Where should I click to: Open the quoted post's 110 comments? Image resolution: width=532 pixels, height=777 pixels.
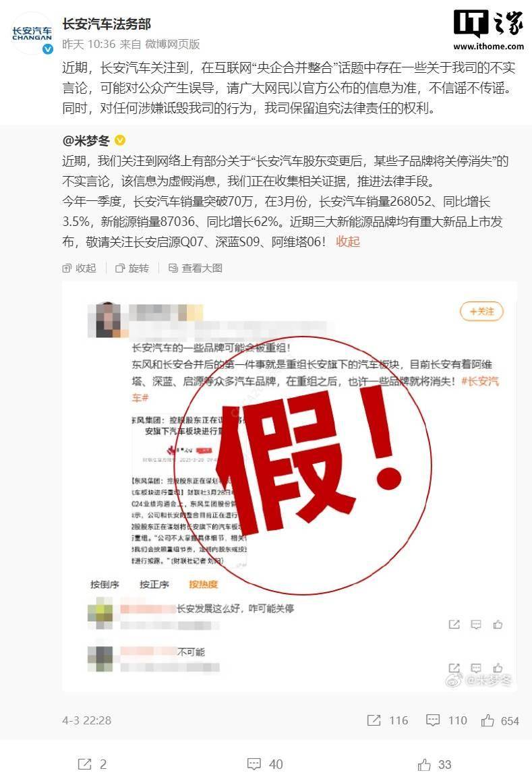click(x=447, y=720)
